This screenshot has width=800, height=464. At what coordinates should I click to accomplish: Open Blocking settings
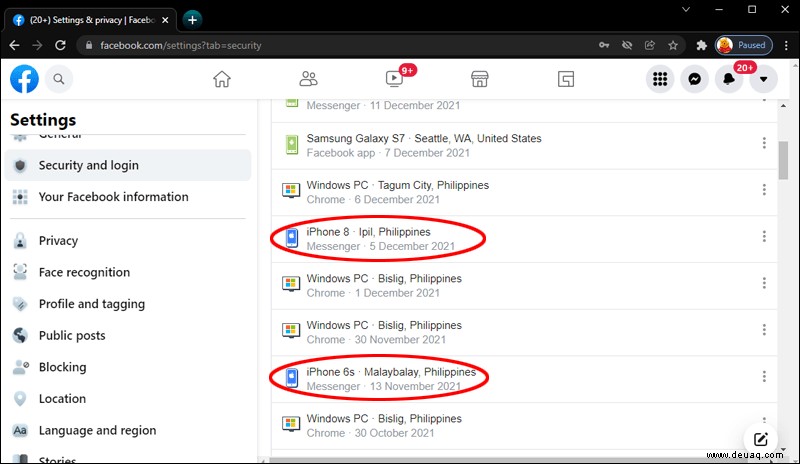128,368
